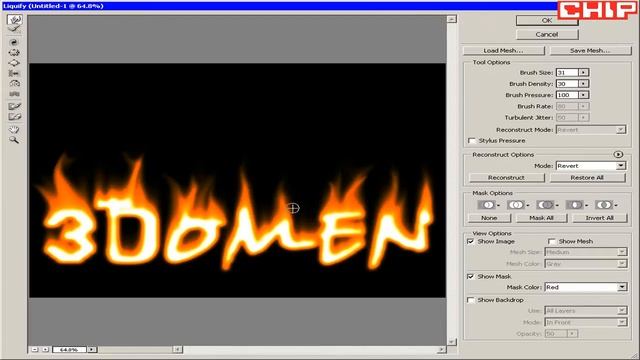The width and height of the screenshot is (640, 360).
Task: Click the Mask All button
Action: [541, 218]
